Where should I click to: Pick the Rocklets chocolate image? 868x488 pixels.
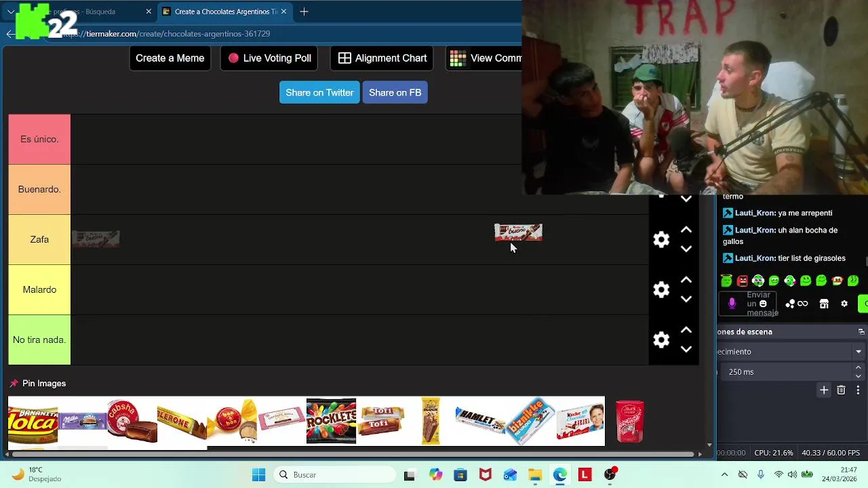click(x=331, y=422)
